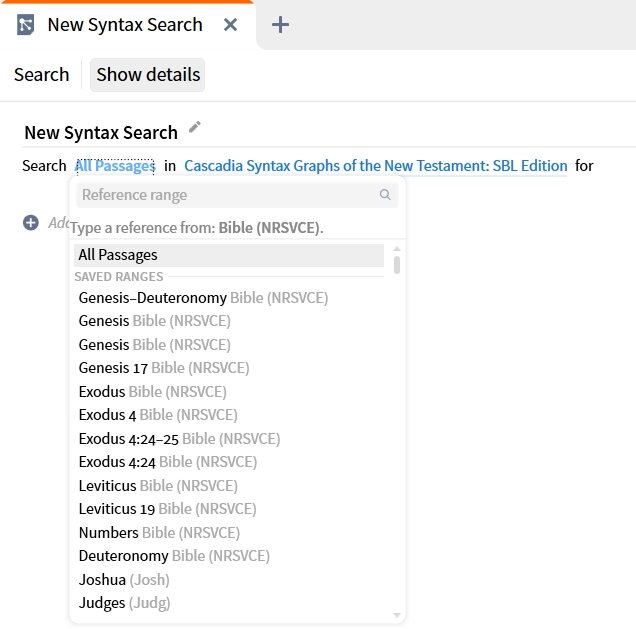Select Judges (Judg) range

point(229,603)
